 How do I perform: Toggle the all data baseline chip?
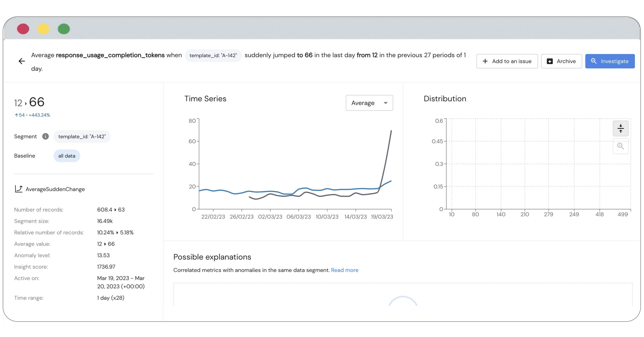coord(67,156)
